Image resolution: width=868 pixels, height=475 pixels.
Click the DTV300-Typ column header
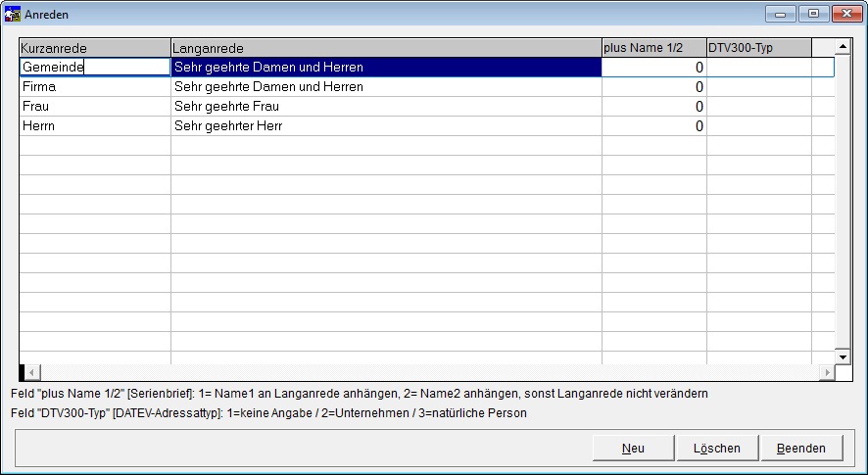click(759, 48)
